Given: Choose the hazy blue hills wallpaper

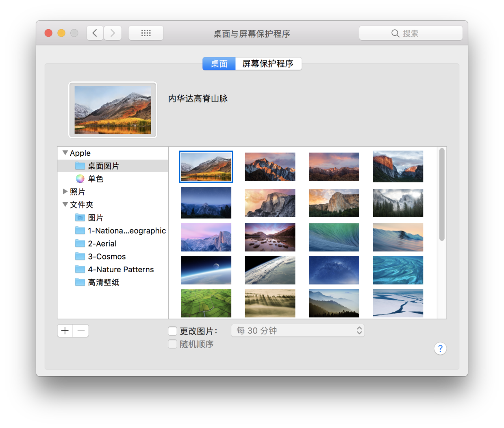Looking at the screenshot, I should [334, 303].
